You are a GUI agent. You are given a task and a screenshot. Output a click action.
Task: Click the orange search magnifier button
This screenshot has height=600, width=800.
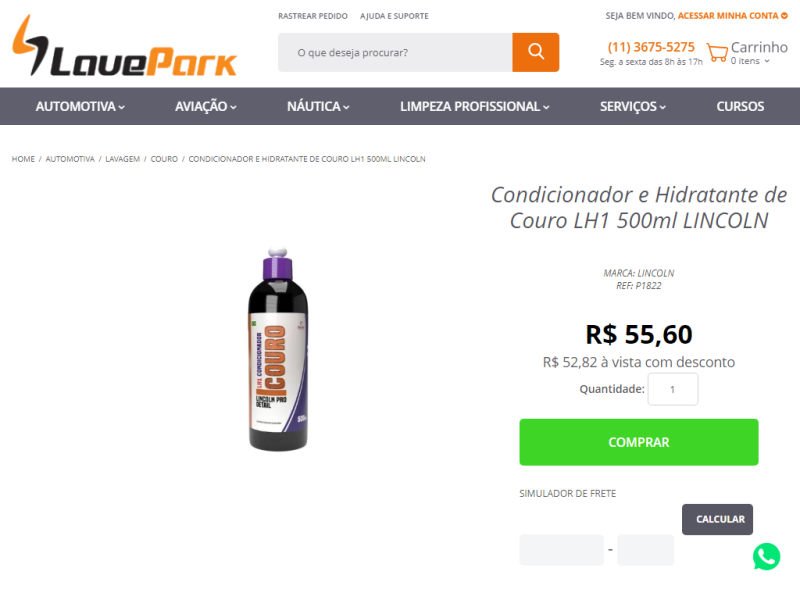(x=535, y=52)
